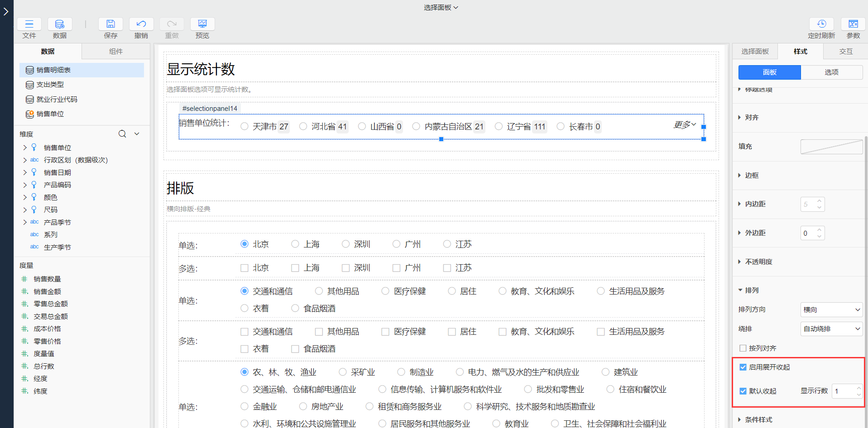Click the 更多 link in selection panel
Viewport: 868px width, 428px height.
coord(685,124)
